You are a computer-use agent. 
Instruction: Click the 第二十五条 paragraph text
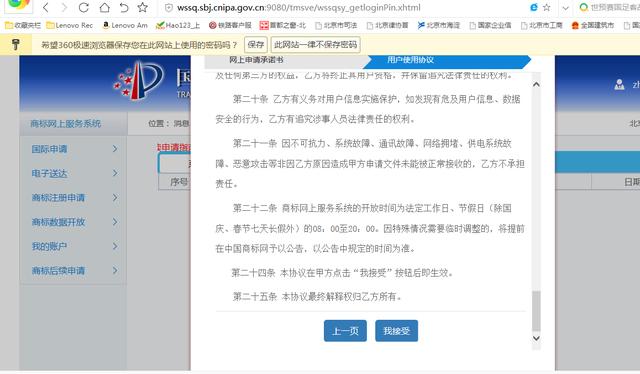317,296
